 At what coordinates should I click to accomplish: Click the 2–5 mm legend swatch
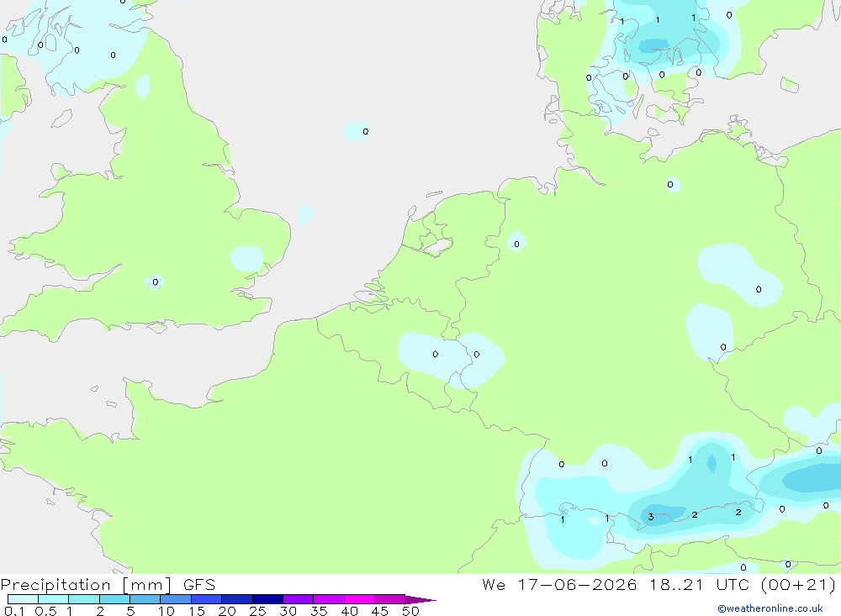pos(114,599)
